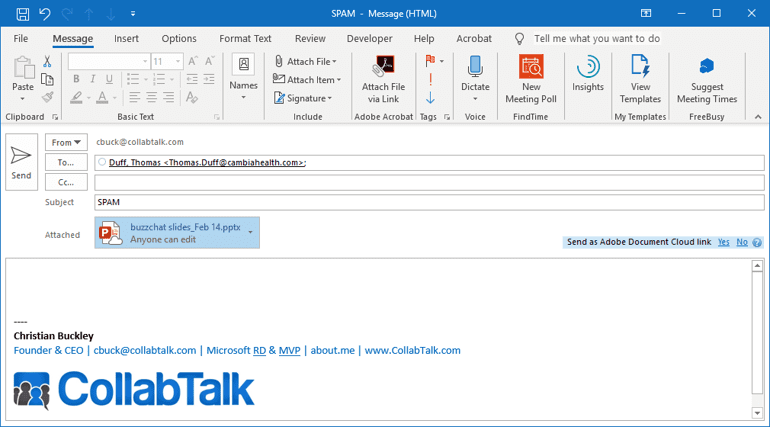Open the Paste options dropdown arrow
Viewport: 770px width, 427px height.
[x=23, y=99]
